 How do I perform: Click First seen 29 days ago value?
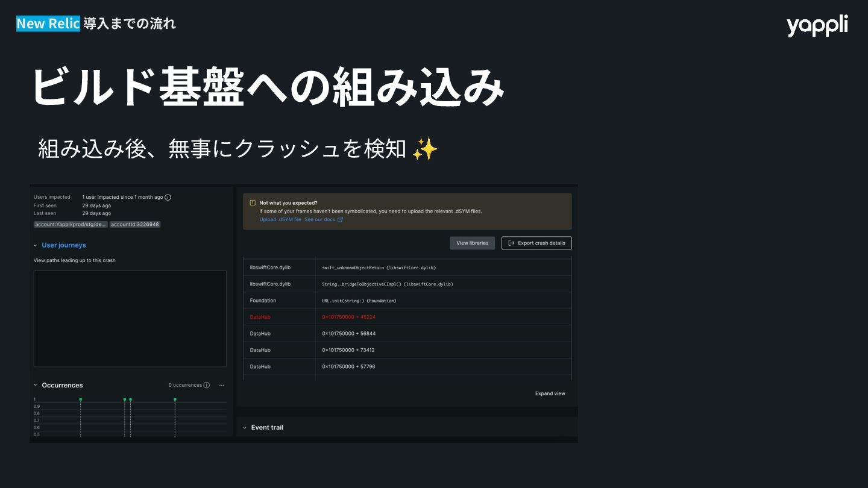(x=96, y=205)
